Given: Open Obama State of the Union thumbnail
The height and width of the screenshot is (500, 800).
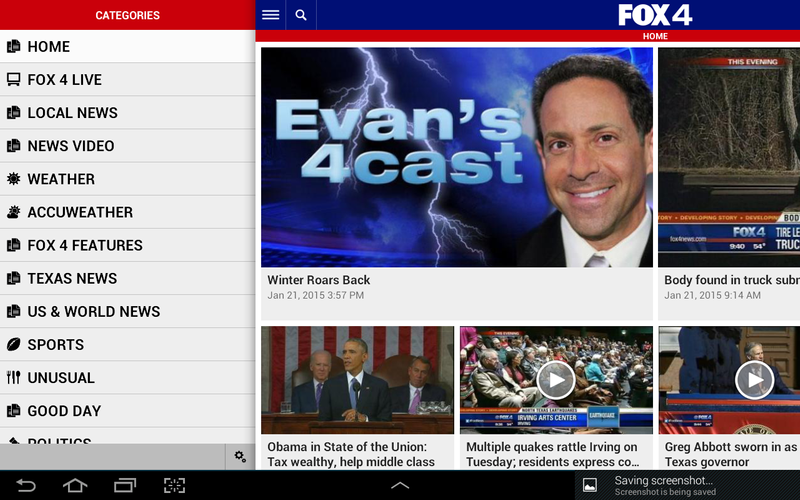Looking at the screenshot, I should [x=357, y=380].
